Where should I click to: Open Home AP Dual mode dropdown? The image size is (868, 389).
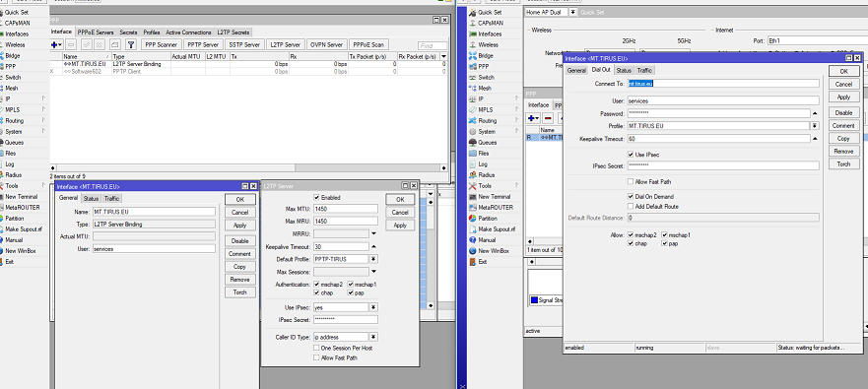573,12
